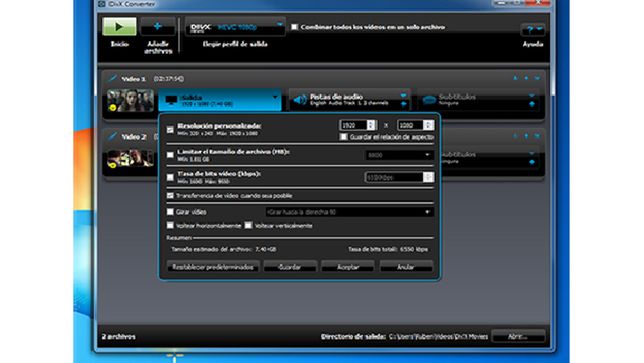Click the pencil edit icon for Video 1

(x=112, y=79)
